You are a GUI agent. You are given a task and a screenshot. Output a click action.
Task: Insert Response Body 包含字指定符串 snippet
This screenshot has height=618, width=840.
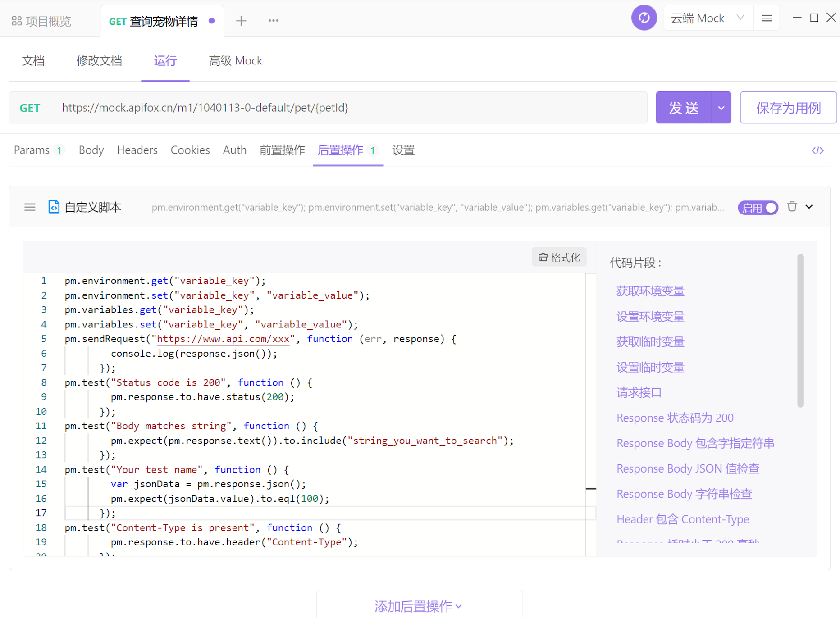(695, 443)
